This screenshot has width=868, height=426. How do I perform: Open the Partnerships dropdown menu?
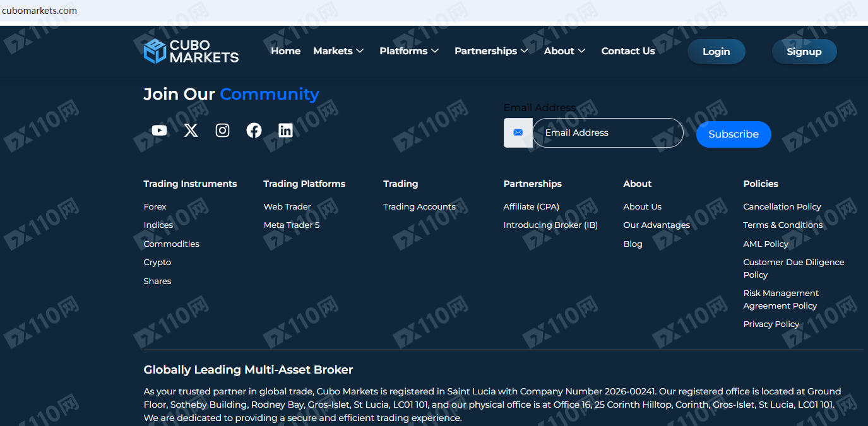[491, 51]
